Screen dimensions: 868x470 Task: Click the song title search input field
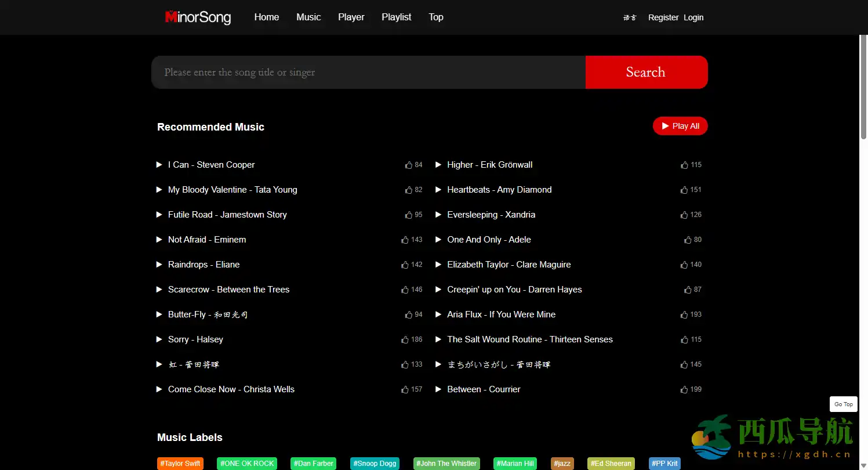[368, 73]
